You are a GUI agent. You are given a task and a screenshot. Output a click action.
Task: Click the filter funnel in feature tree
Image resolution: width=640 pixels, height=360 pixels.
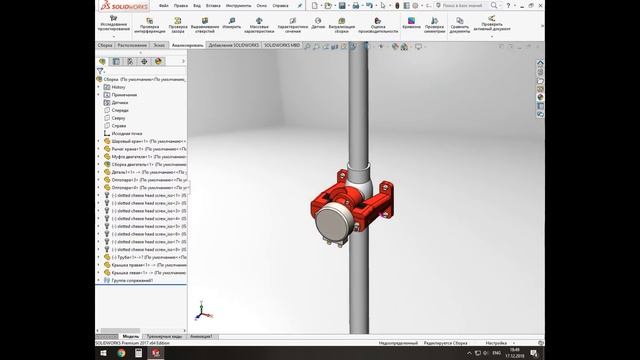tap(100, 71)
